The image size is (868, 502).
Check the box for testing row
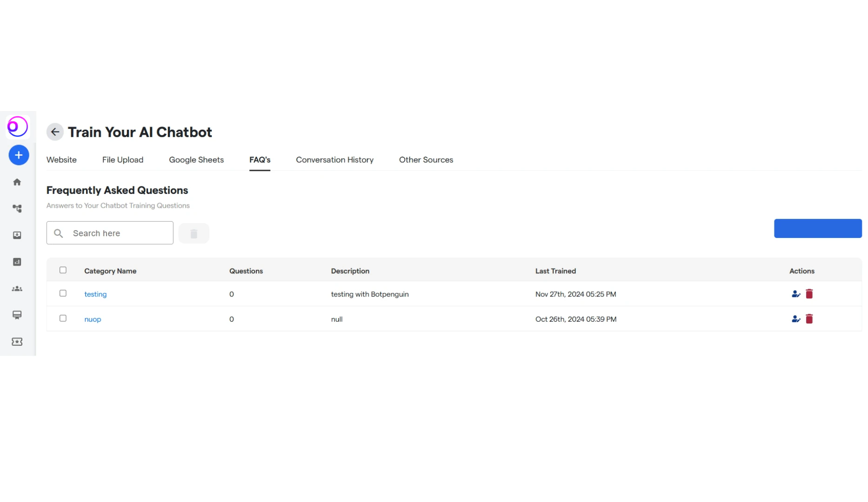[x=63, y=293]
